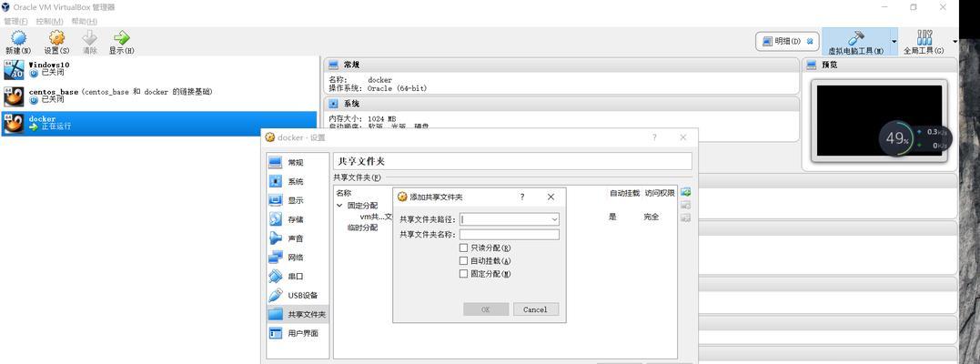The height and width of the screenshot is (364, 980).
Task: Open the 帮助(H) menu
Action: pyautogui.click(x=85, y=21)
